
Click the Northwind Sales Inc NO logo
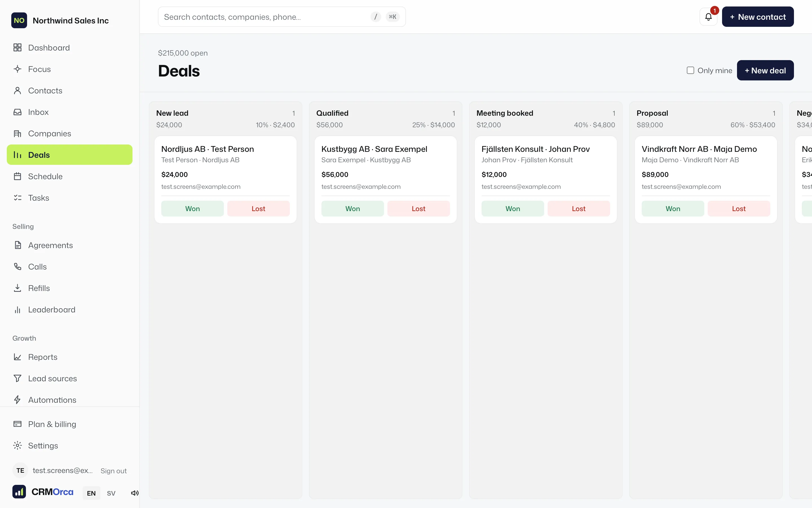pyautogui.click(x=19, y=21)
